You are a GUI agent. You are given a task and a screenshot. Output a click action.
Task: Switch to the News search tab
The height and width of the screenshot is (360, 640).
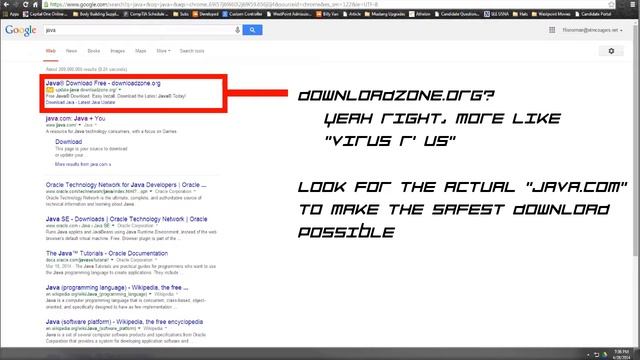[x=71, y=51]
